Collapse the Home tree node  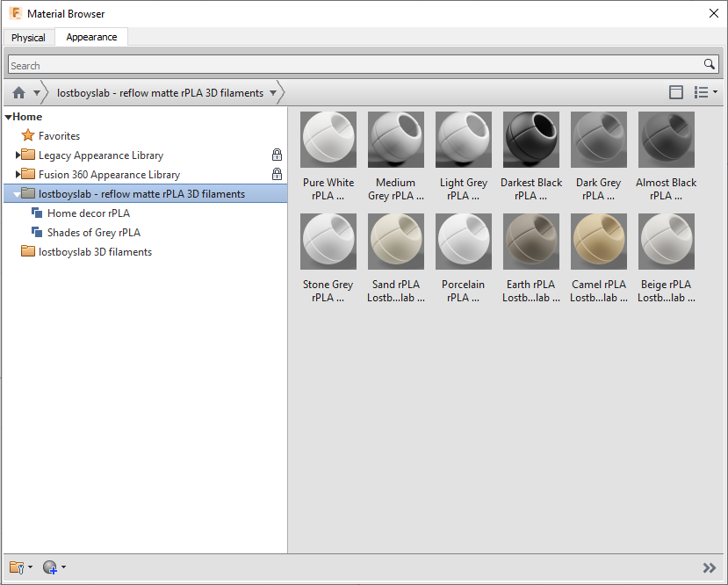[8, 116]
